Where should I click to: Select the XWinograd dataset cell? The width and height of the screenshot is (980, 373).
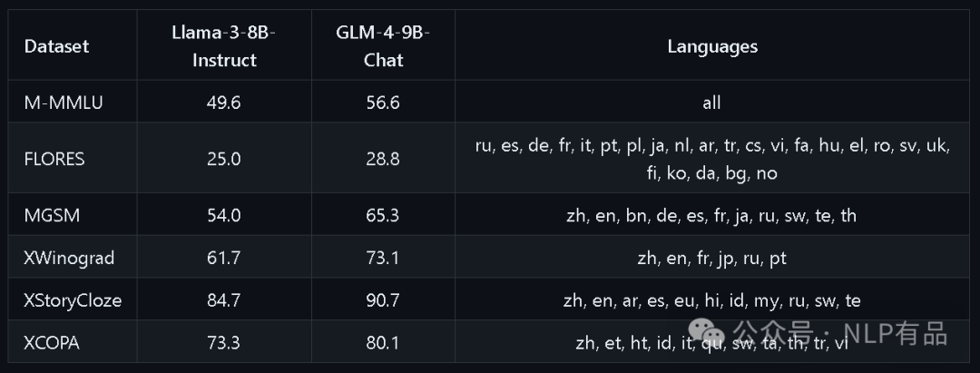click(x=69, y=258)
